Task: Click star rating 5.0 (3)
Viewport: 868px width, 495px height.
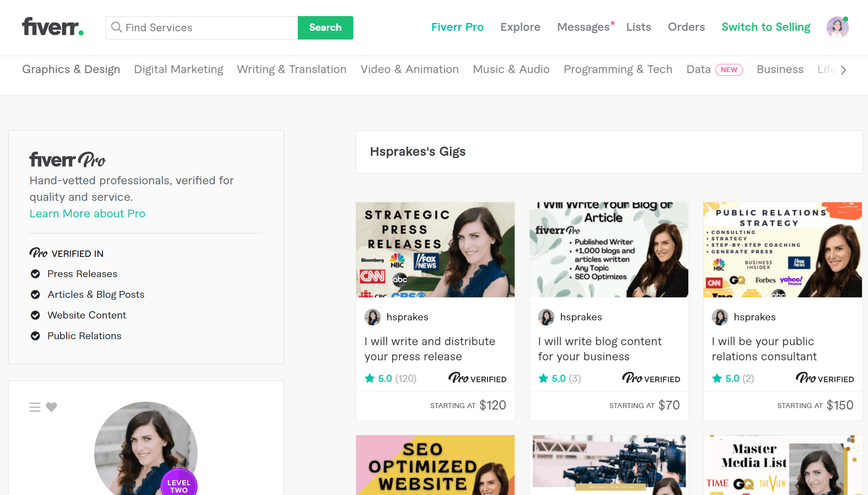Action: coord(560,379)
